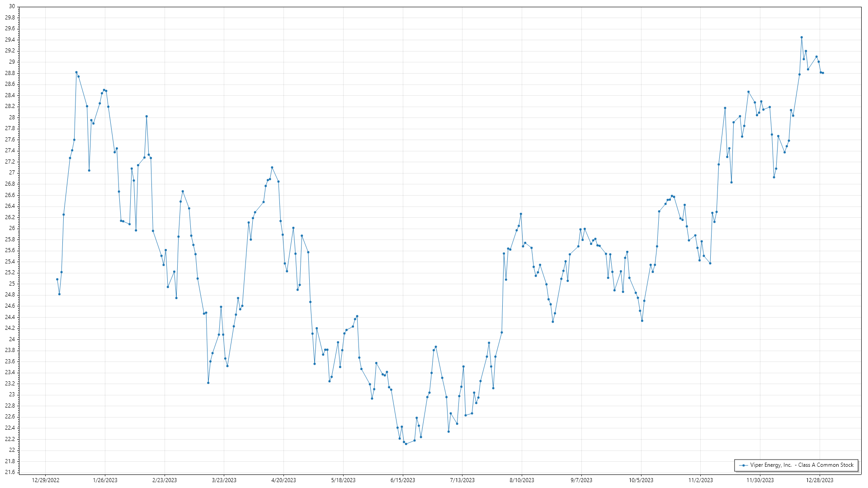Click the 2/23/2023 x-axis date label
This screenshot has width=868, height=488.
pos(165,480)
